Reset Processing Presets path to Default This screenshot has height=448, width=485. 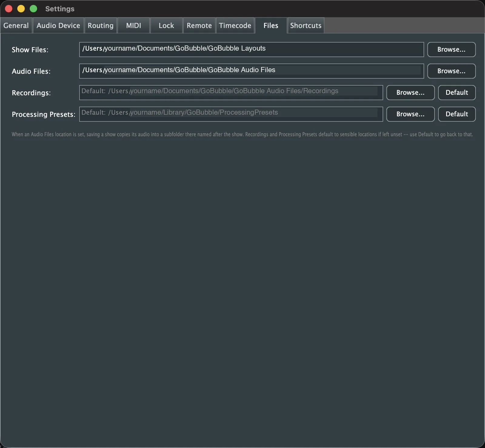coord(457,114)
